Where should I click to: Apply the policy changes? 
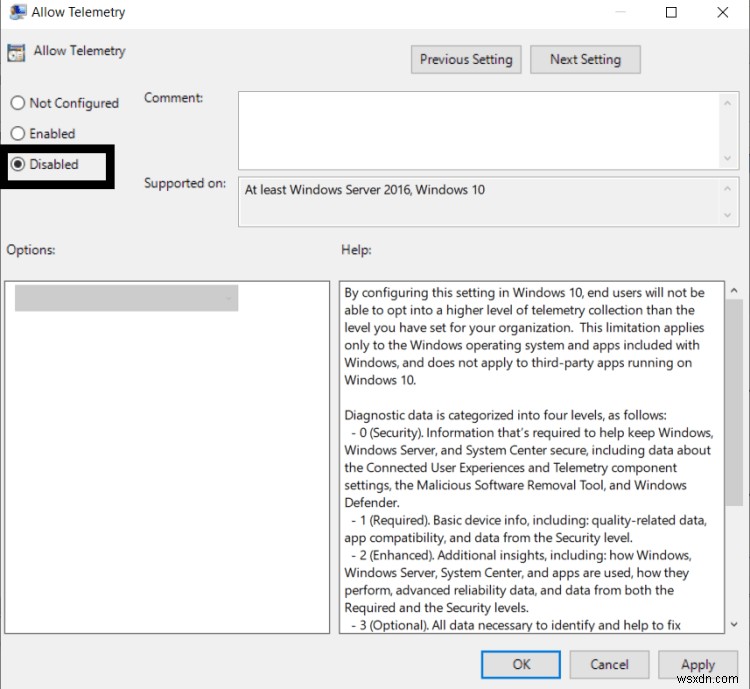click(x=698, y=664)
